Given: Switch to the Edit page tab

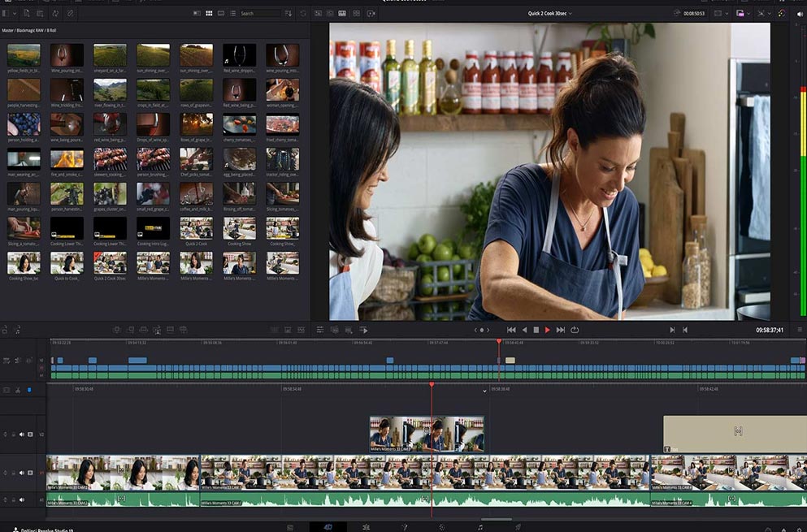Looking at the screenshot, I should [x=366, y=527].
